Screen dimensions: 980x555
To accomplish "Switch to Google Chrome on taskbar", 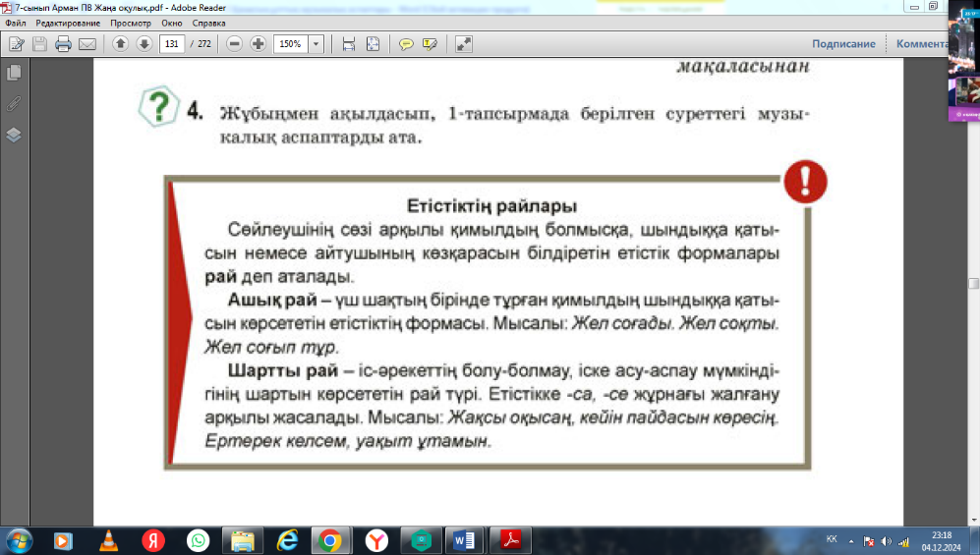I will pyautogui.click(x=330, y=540).
